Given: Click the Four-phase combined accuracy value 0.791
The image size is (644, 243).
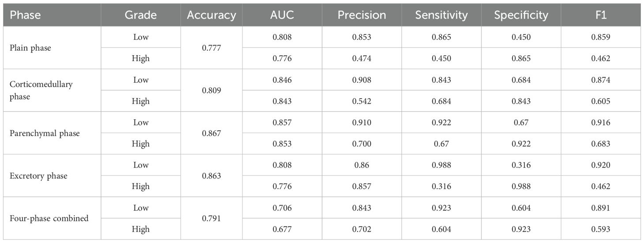Looking at the screenshot, I should 211,218.
